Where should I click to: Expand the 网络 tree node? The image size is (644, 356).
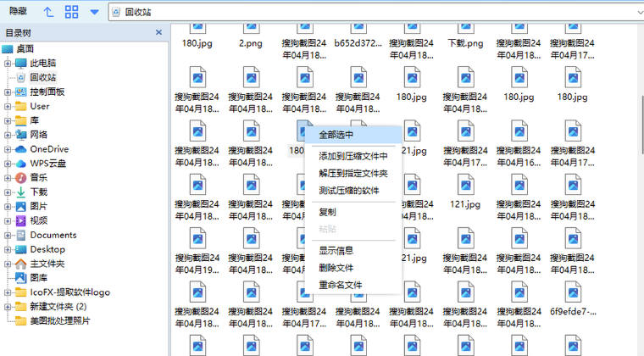[x=8, y=135]
